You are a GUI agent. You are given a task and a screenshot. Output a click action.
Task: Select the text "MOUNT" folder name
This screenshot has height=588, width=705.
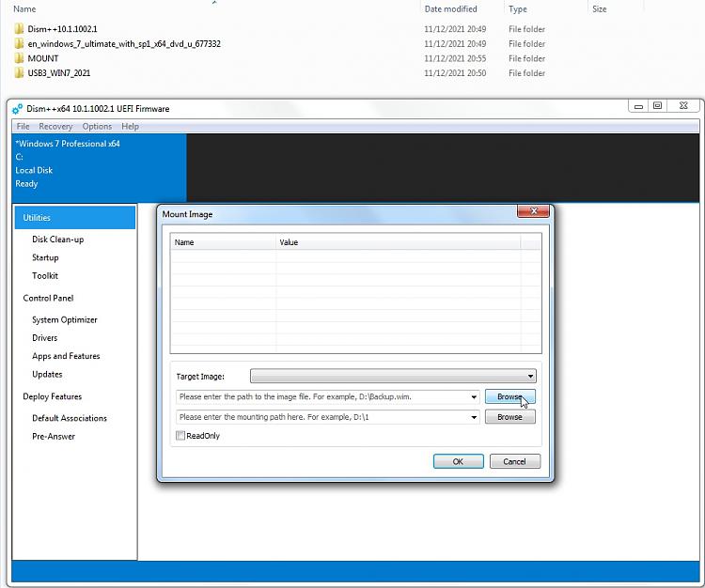tap(43, 58)
